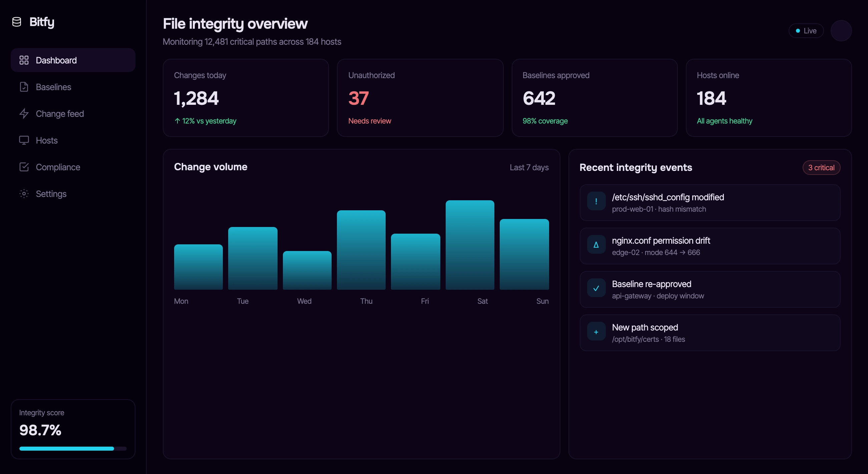The image size is (868, 474).
Task: Click the Live status pill
Action: click(806, 31)
